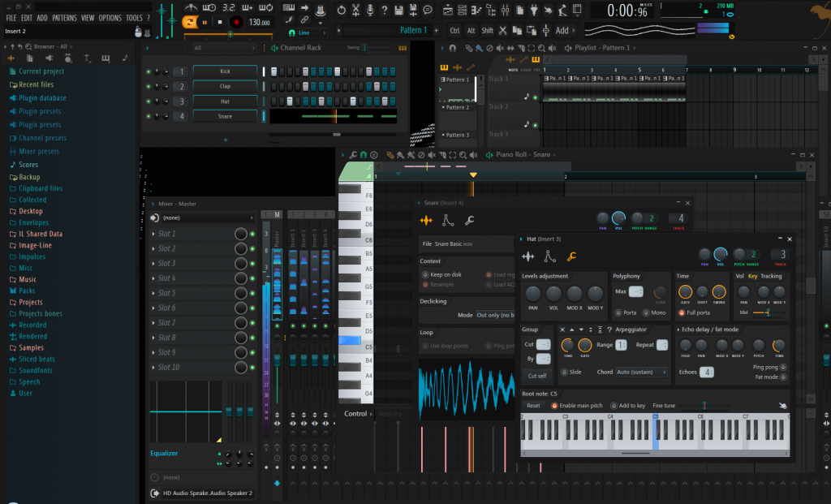831x504 pixels.
Task: Click the Cut self button in Hat plugin
Action: tap(536, 376)
